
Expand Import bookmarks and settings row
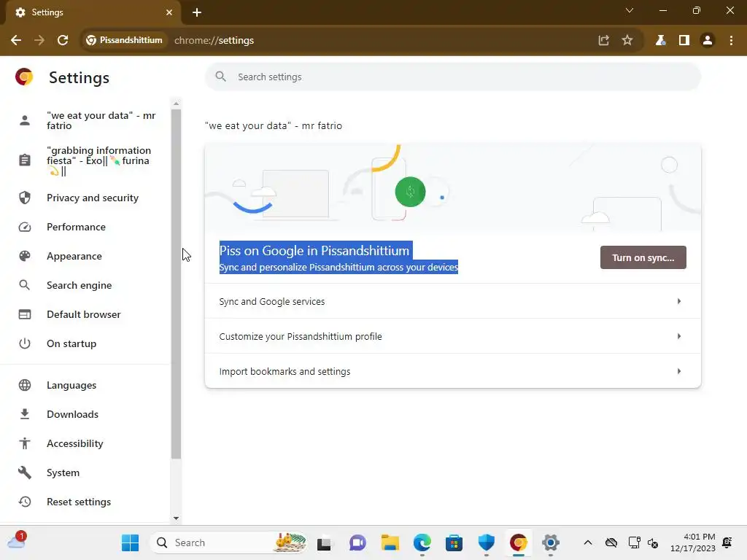[x=452, y=371]
